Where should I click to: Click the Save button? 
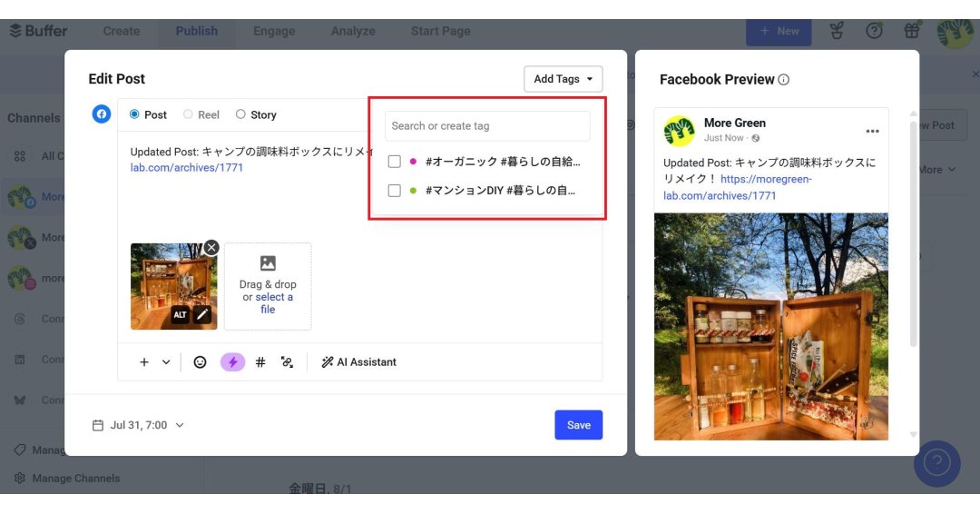[579, 425]
